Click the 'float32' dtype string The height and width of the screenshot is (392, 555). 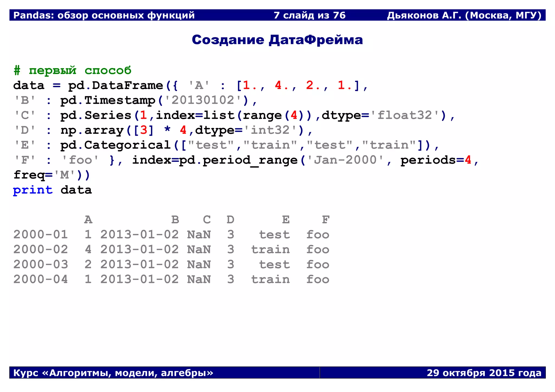(x=405, y=115)
